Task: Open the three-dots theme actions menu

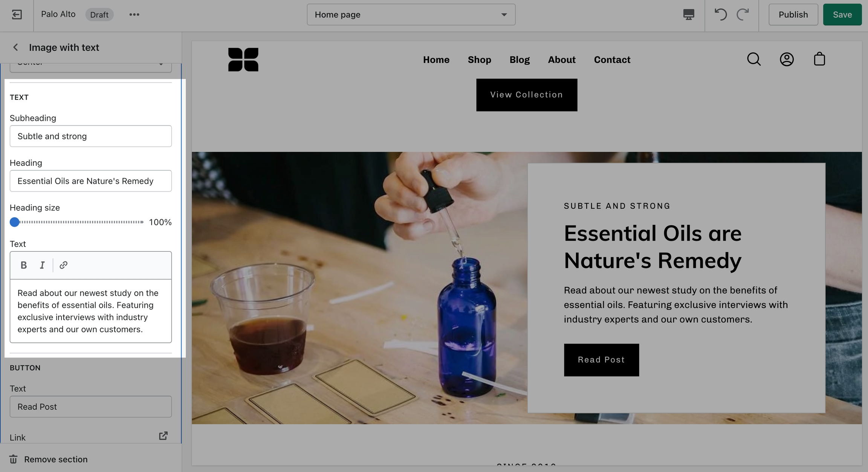Action: 134,15
